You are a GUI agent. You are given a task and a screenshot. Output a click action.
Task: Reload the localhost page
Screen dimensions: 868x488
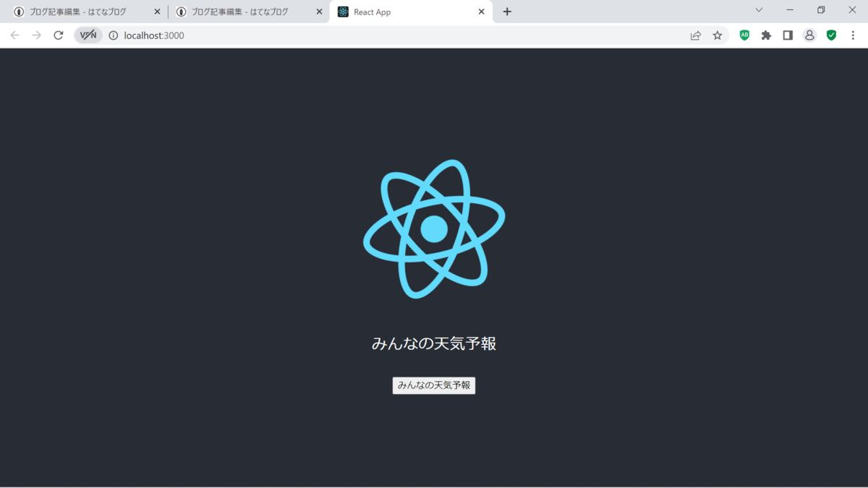tap(59, 35)
